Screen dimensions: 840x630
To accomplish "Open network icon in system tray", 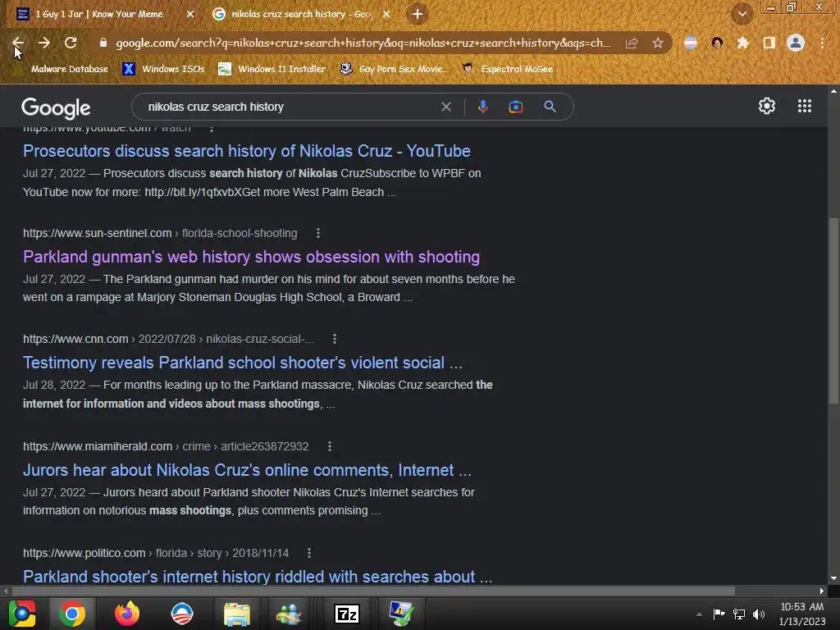I will [739, 614].
